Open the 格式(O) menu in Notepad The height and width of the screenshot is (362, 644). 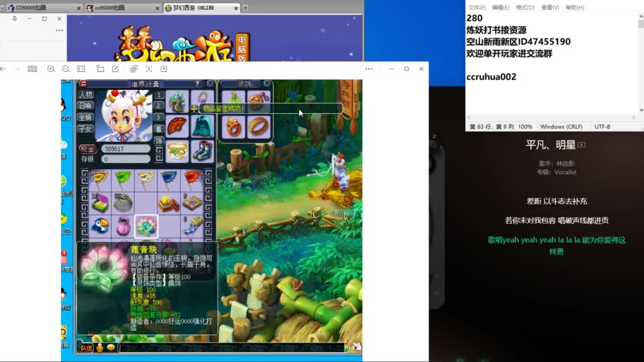click(x=525, y=8)
